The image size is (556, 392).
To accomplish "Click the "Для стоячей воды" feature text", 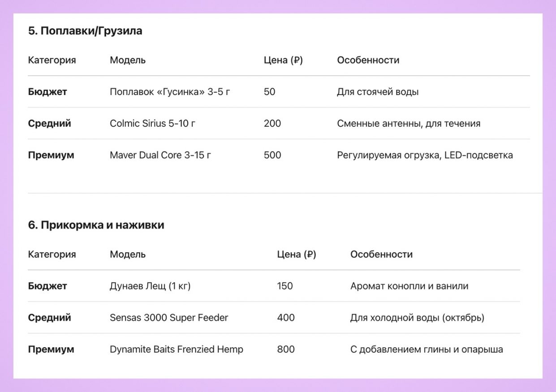I will pyautogui.click(x=378, y=92).
